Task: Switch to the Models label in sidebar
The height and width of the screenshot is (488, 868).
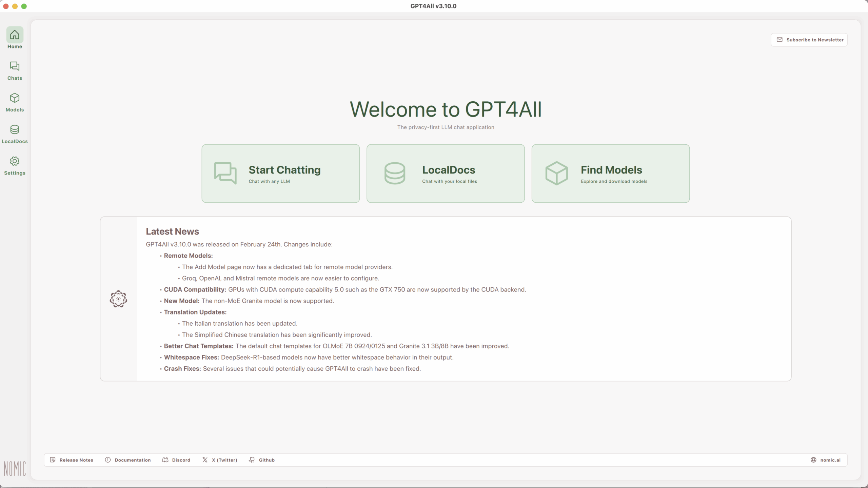Action: point(15,110)
